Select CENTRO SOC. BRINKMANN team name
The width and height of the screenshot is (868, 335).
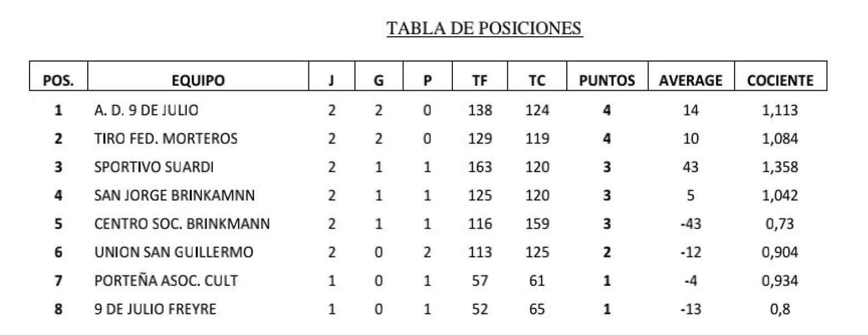182,224
